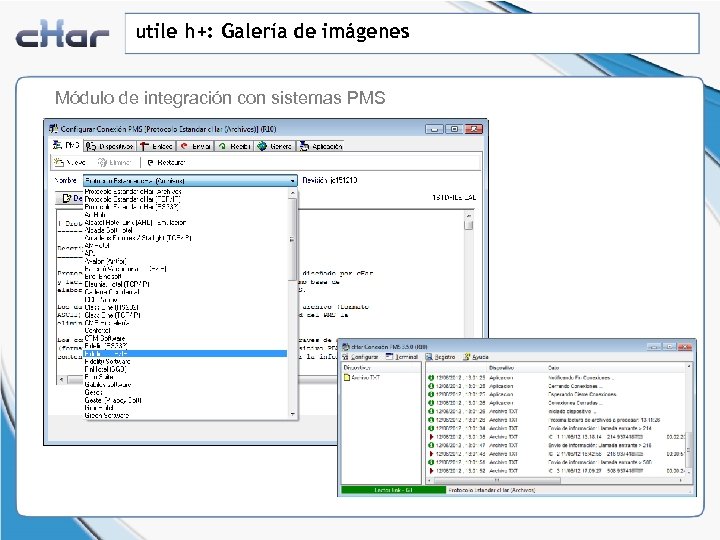Click info icon on Iniciado dispositivo row
Image resolution: width=720 pixels, height=540 pixels.
pos(431,411)
